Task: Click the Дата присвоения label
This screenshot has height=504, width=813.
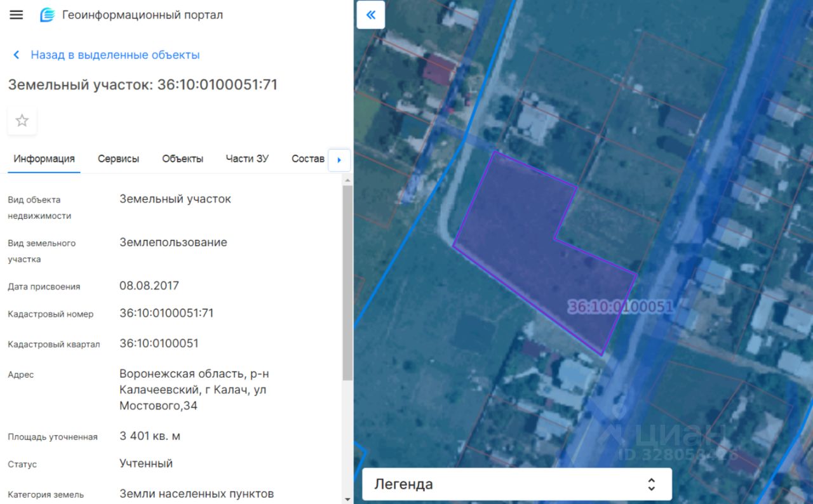Action: (44, 287)
